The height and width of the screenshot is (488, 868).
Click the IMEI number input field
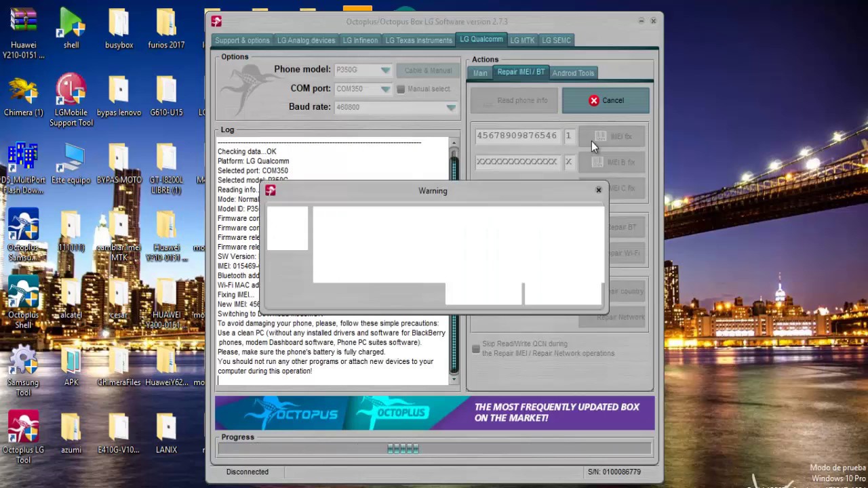click(x=517, y=136)
